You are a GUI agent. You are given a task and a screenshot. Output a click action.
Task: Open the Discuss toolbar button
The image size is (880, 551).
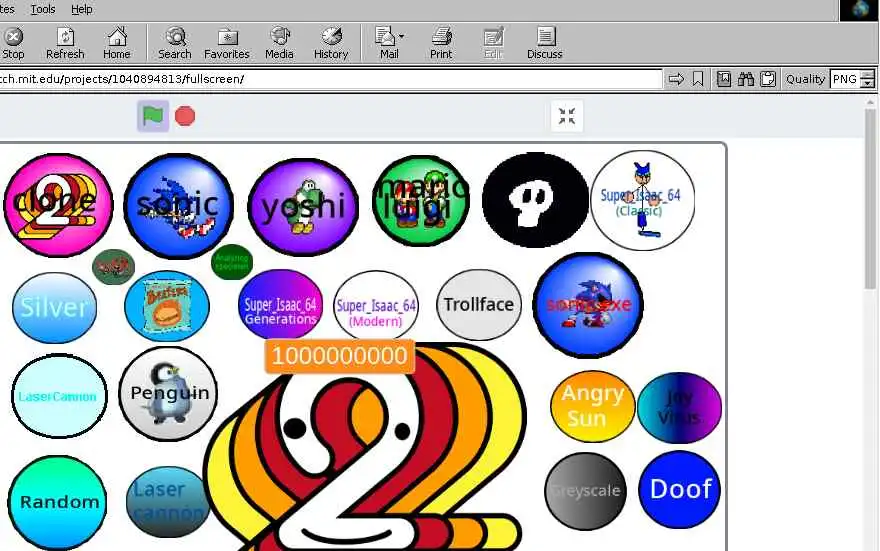[x=544, y=43]
